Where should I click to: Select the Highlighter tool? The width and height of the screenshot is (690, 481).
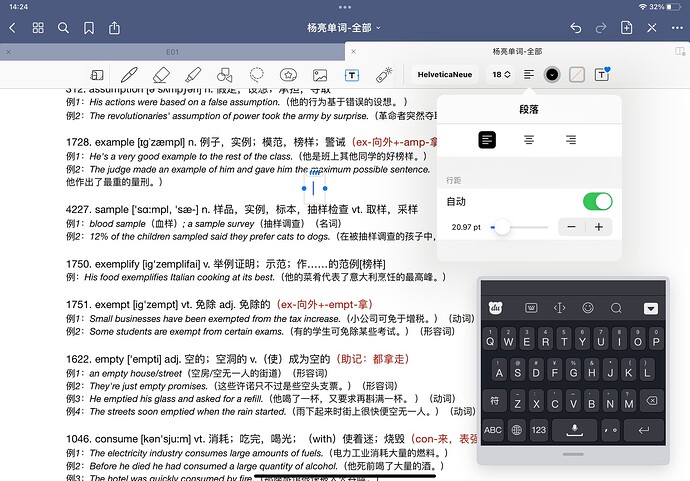(x=193, y=75)
